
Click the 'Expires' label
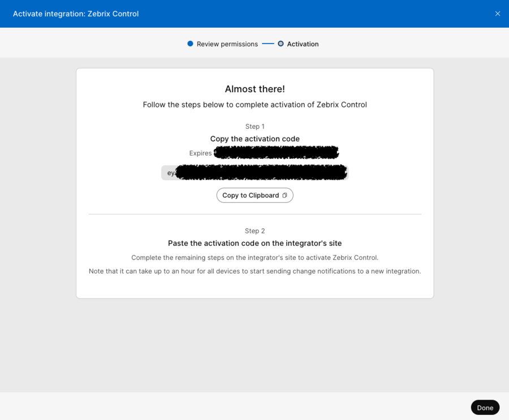[200, 153]
